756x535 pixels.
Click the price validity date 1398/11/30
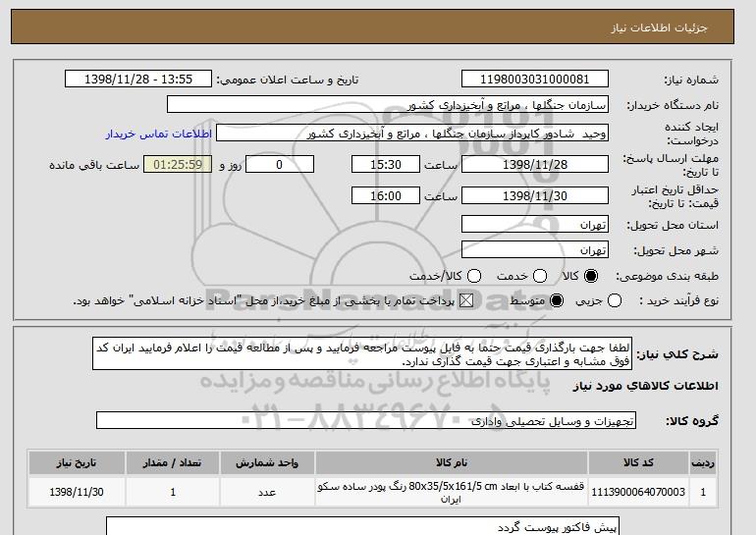535,195
